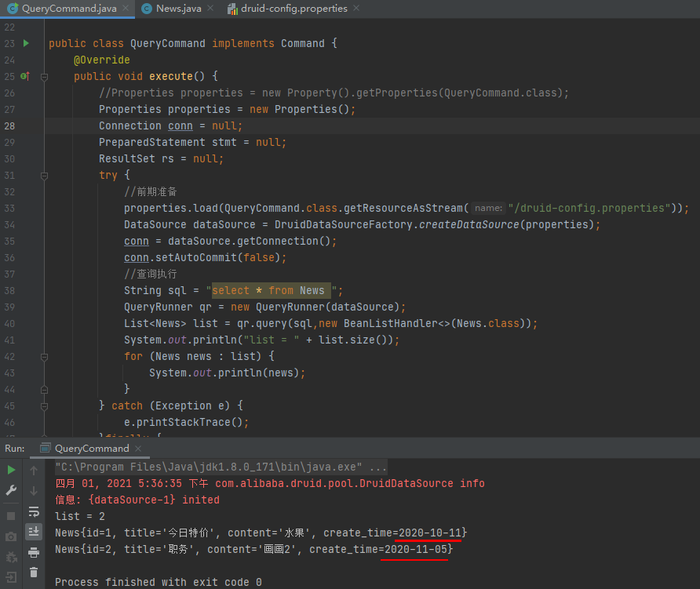
Task: Click the folded java.exe command line in console
Action: click(x=221, y=467)
